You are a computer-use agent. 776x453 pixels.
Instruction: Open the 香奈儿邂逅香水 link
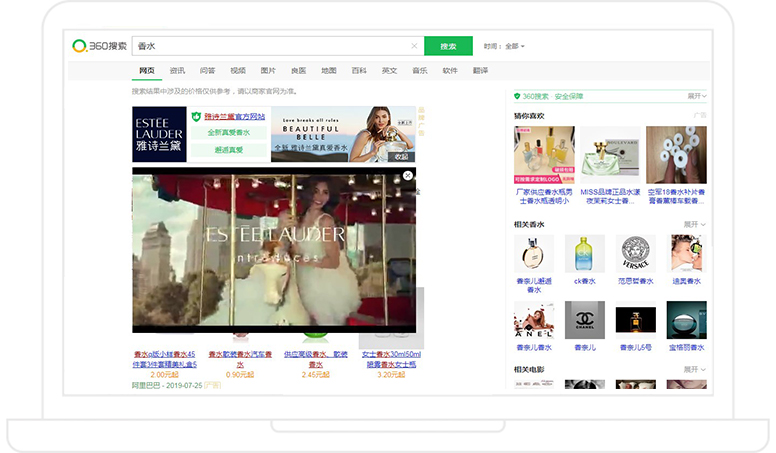534,285
